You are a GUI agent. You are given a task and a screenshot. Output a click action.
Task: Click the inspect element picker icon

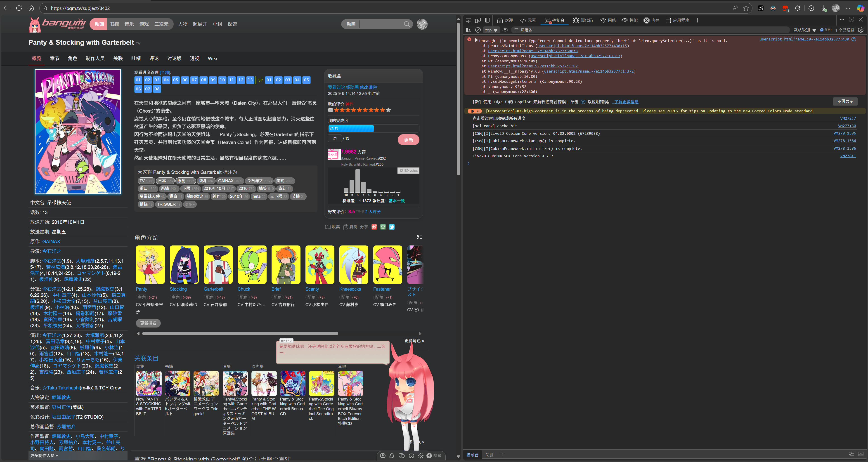click(x=468, y=20)
